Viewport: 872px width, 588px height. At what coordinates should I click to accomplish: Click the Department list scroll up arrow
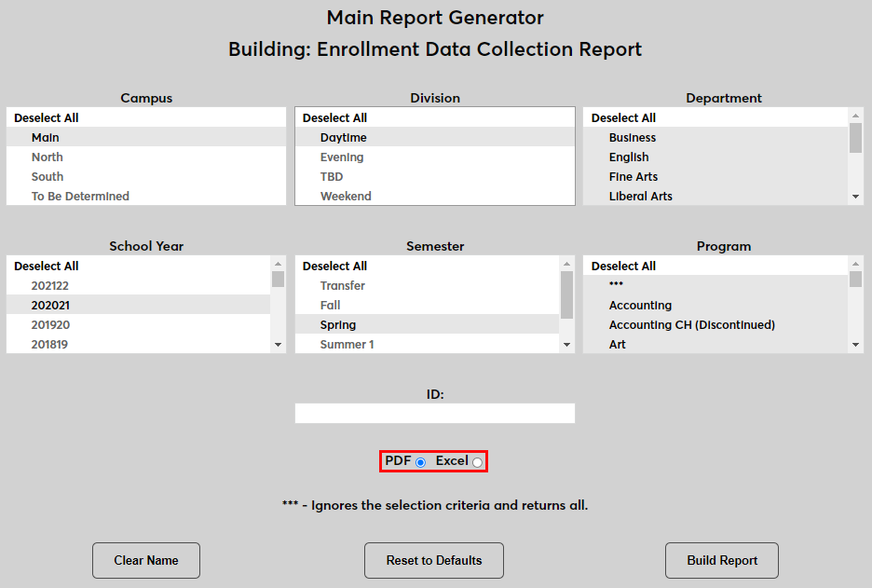(855, 116)
